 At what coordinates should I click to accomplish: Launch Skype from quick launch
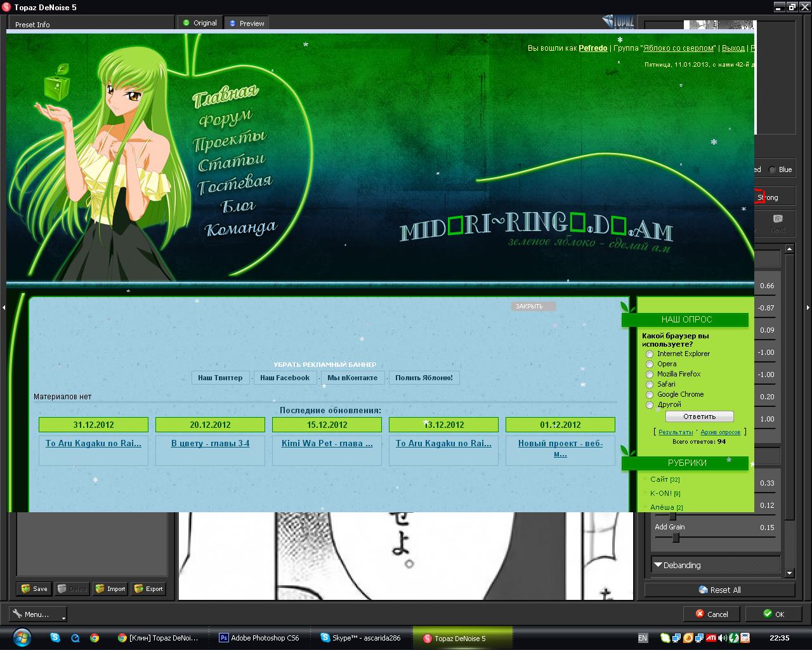(55, 638)
